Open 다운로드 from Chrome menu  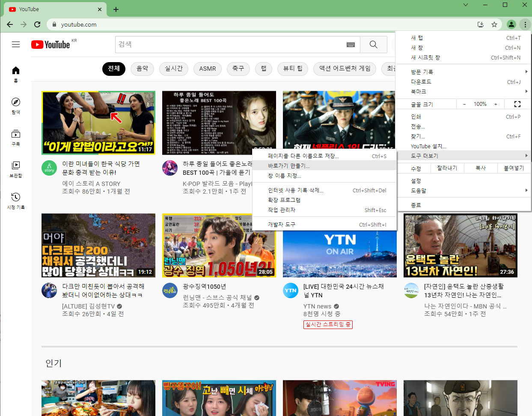464,82
